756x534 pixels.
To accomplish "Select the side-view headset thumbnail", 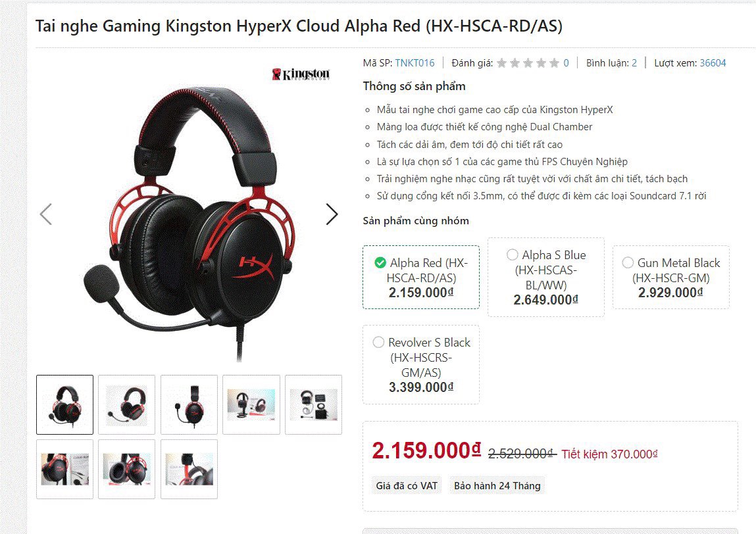I will pyautogui.click(x=189, y=405).
